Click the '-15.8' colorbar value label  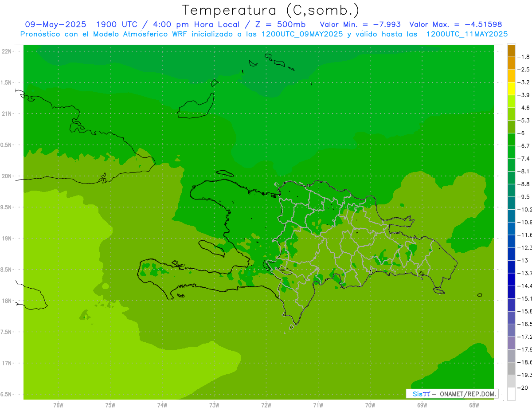524,311
